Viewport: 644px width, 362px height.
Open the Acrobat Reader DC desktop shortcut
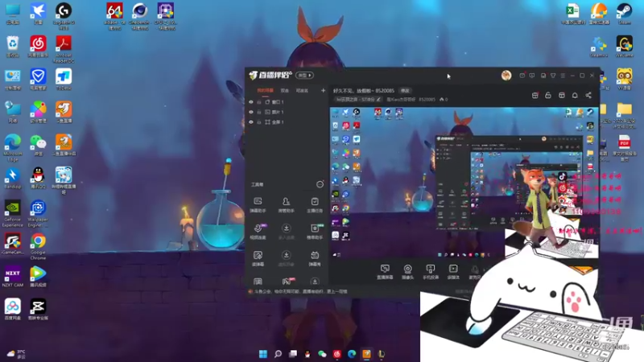[64, 49]
